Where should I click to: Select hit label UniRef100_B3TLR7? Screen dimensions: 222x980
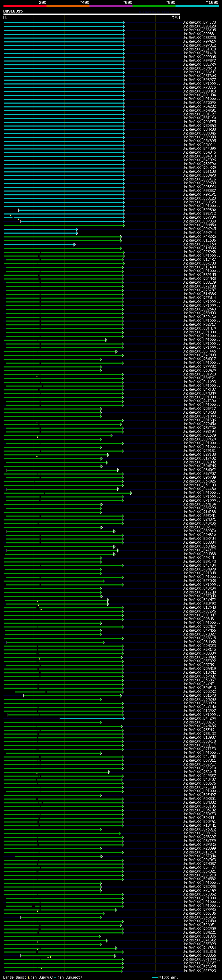point(199,114)
